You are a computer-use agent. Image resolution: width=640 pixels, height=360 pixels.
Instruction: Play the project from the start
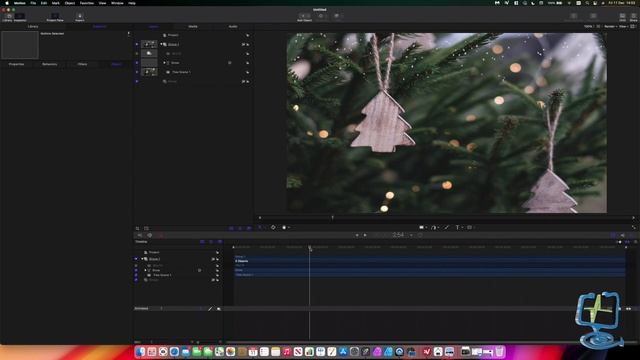pos(357,235)
